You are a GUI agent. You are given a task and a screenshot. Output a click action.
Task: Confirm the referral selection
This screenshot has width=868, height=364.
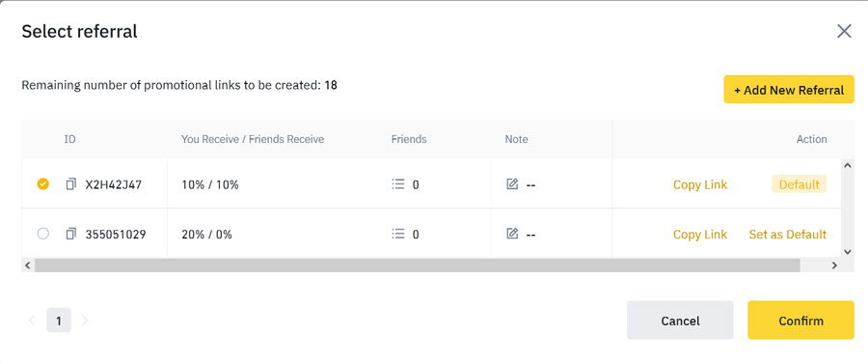point(801,321)
